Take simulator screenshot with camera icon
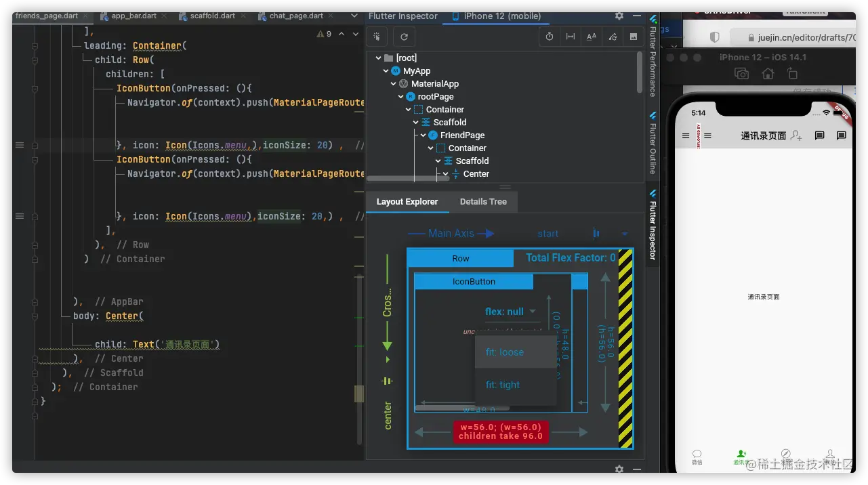This screenshot has height=485, width=868. (x=742, y=74)
